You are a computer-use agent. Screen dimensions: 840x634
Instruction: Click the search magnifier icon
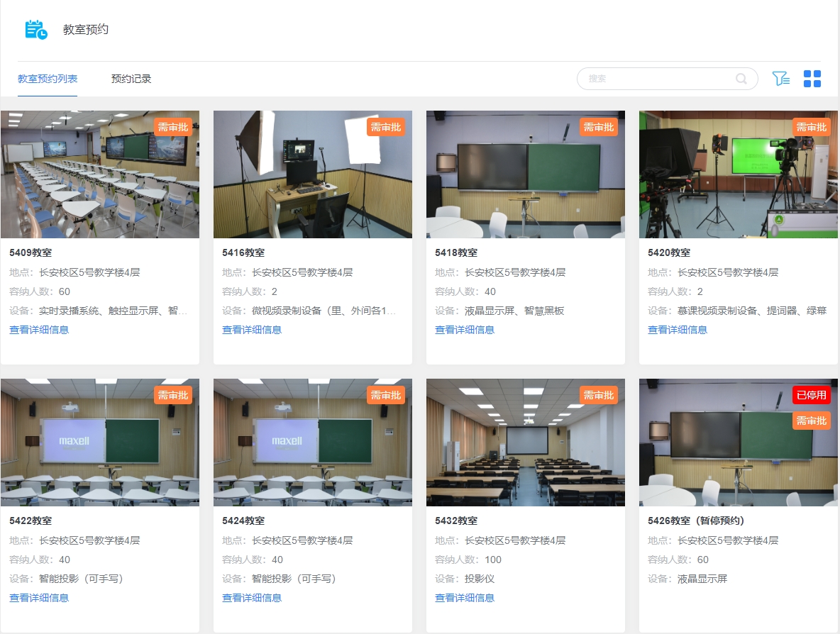tap(741, 79)
